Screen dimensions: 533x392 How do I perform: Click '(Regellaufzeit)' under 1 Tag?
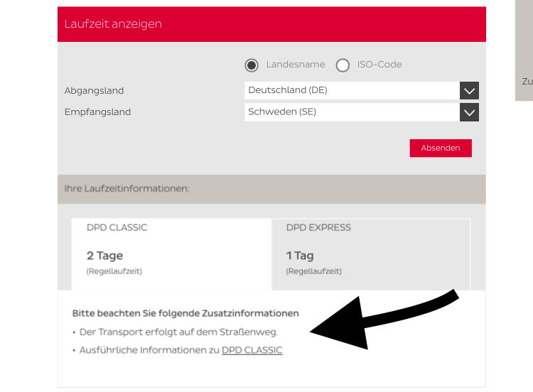tap(313, 271)
